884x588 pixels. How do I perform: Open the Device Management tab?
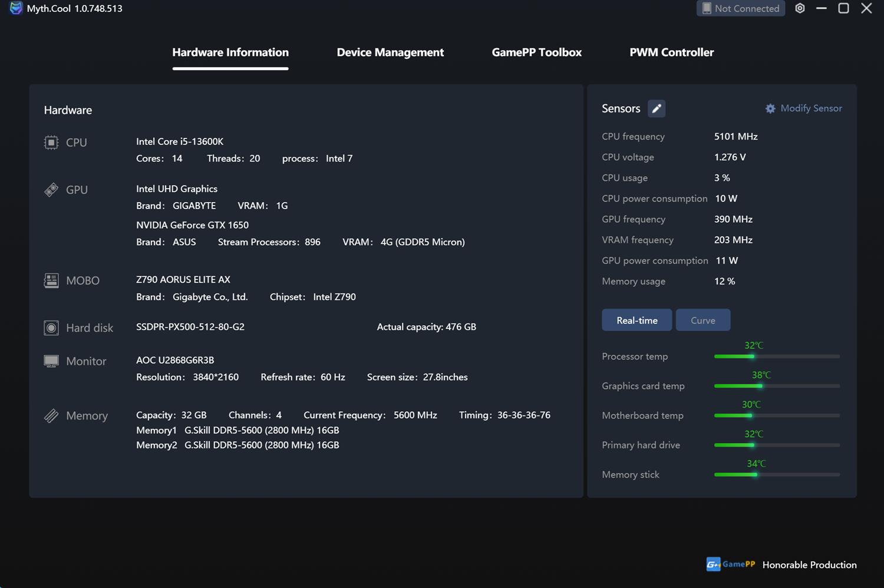click(x=390, y=52)
